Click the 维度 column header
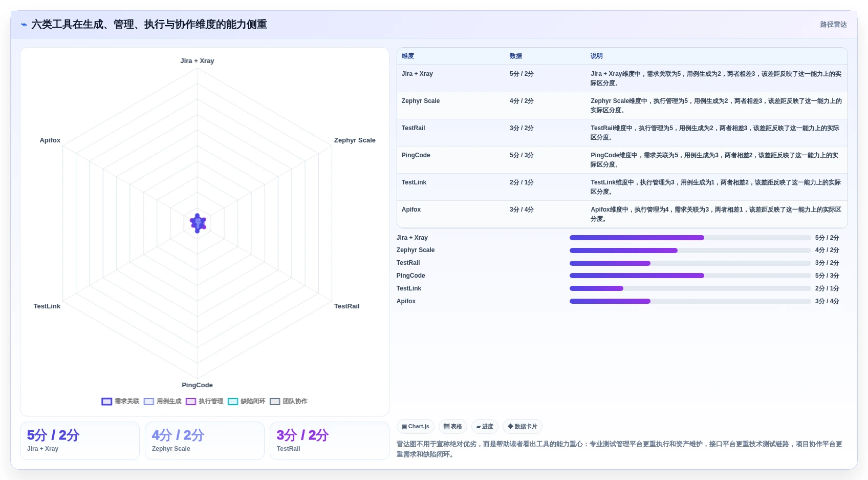 tap(408, 56)
